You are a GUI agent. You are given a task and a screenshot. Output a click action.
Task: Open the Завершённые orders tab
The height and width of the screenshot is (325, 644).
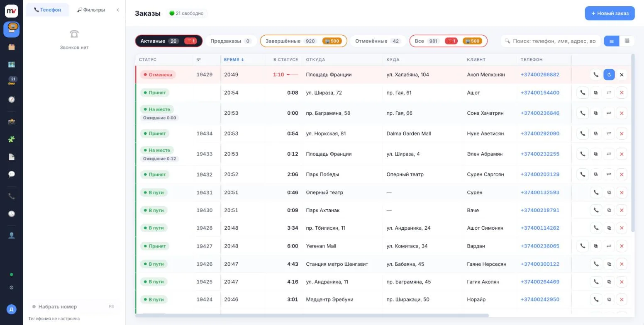(303, 41)
